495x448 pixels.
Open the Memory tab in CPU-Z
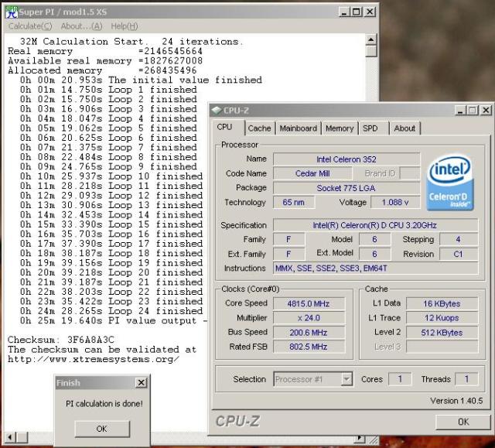click(x=340, y=128)
